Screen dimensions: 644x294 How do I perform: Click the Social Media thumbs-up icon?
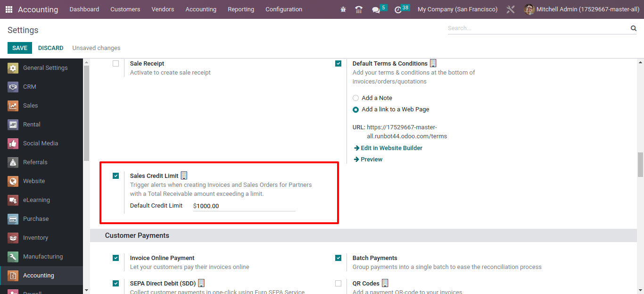pyautogui.click(x=13, y=143)
